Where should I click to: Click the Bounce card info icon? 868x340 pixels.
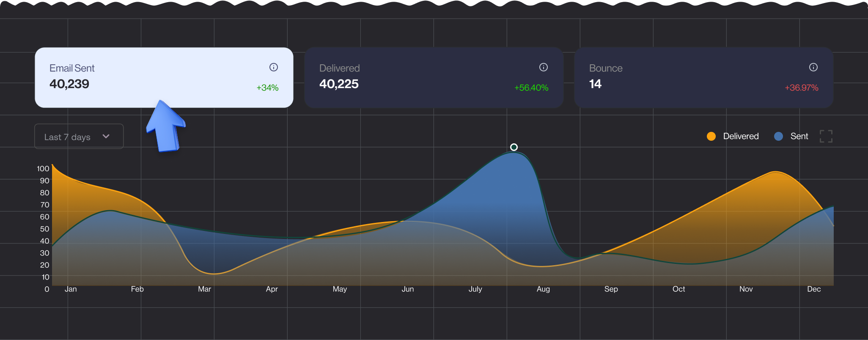pyautogui.click(x=813, y=67)
